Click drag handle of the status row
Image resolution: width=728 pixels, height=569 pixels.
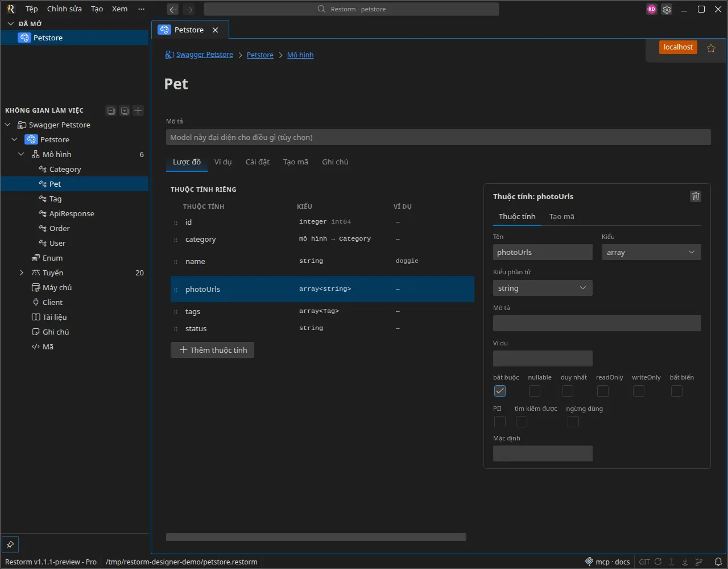(x=176, y=329)
